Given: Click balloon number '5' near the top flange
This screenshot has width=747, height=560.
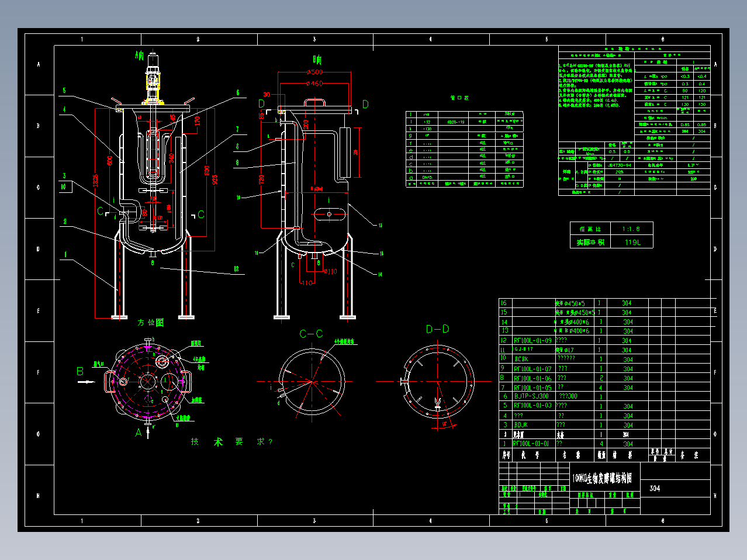Looking at the screenshot, I should click(x=64, y=91).
